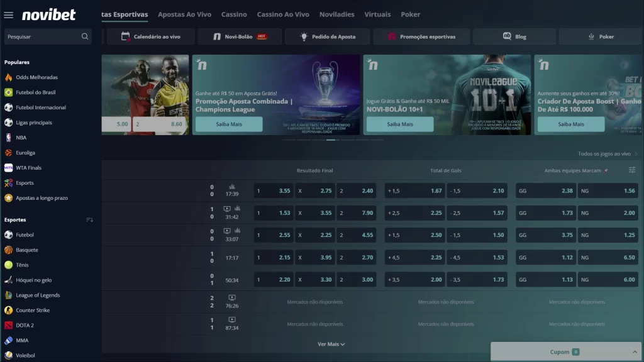Switch to the Cassino tab
This screenshot has height=362, width=644.
tap(234, 14)
